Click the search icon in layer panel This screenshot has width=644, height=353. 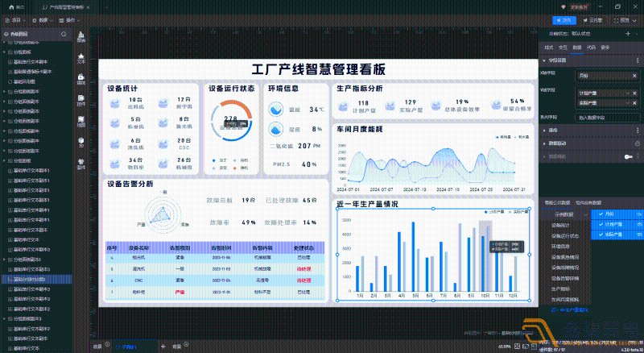[x=64, y=35]
